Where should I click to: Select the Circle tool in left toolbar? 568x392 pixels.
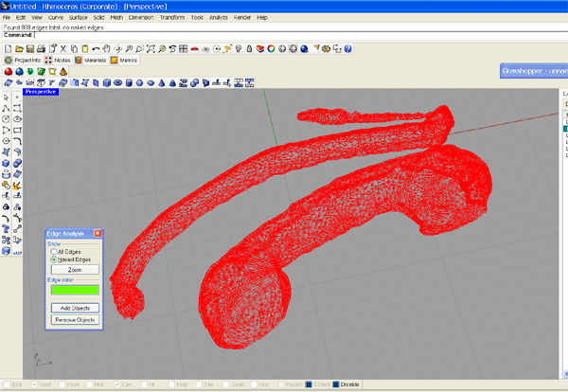[x=6, y=119]
